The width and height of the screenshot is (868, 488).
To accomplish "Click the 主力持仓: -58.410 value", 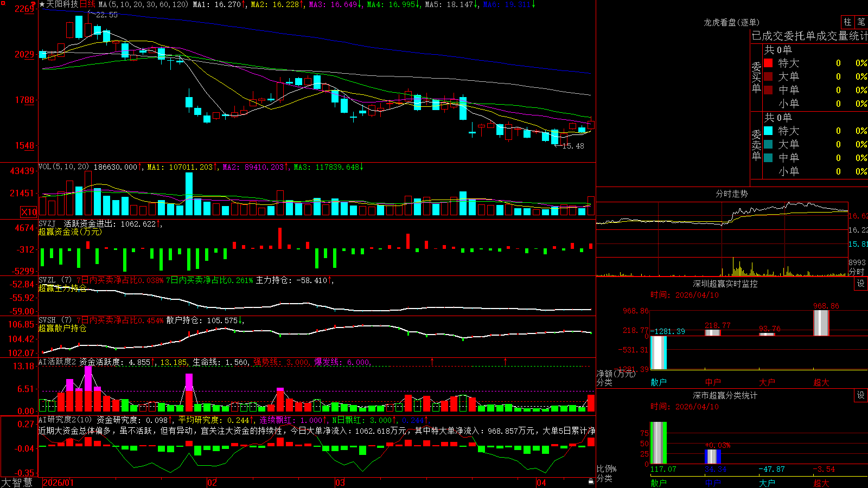I will click(293, 280).
